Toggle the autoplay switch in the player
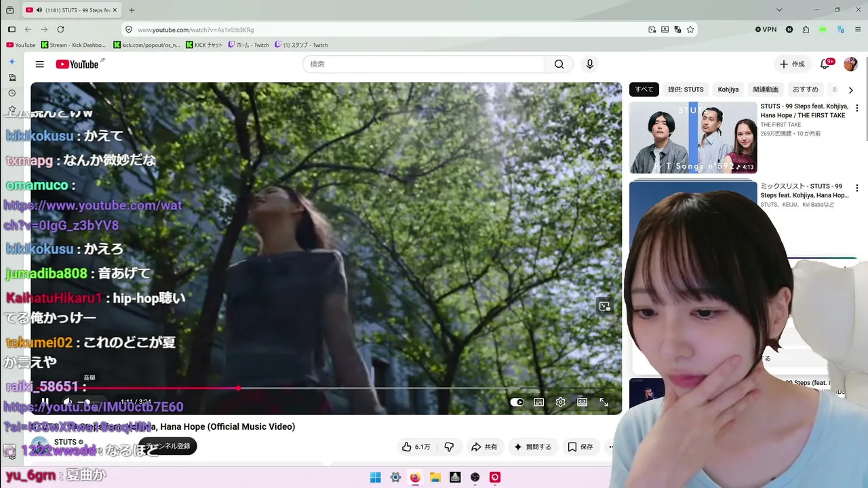Screen dimensions: 868x488 [x=517, y=402]
